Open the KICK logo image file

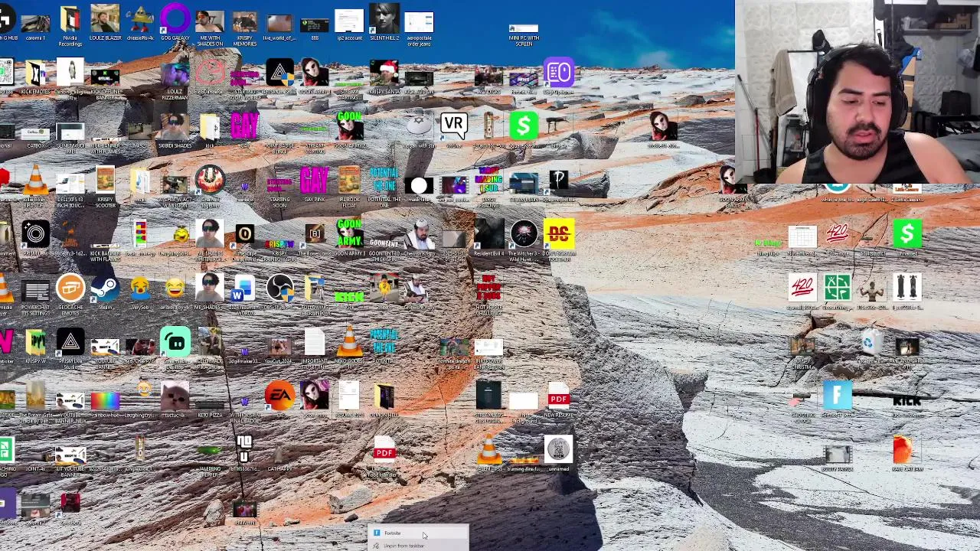click(906, 400)
